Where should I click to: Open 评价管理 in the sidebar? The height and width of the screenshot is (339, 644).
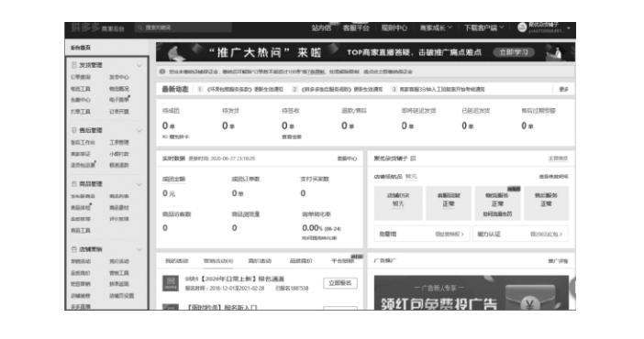pos(119,219)
